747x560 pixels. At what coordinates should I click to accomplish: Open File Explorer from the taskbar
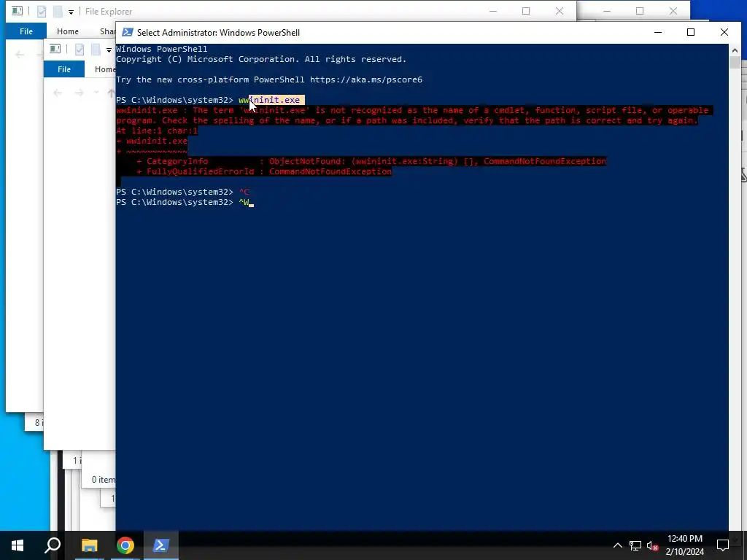(x=89, y=545)
